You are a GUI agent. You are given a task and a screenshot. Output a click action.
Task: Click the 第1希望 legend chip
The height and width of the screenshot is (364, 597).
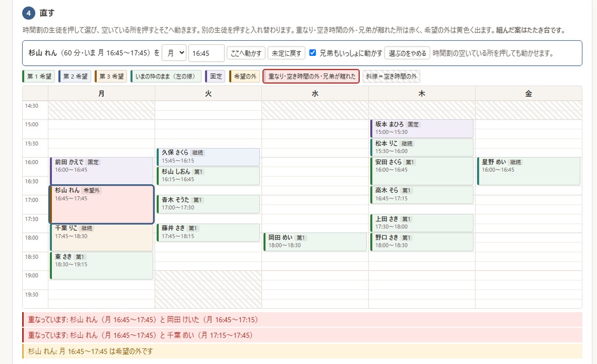tap(39, 76)
